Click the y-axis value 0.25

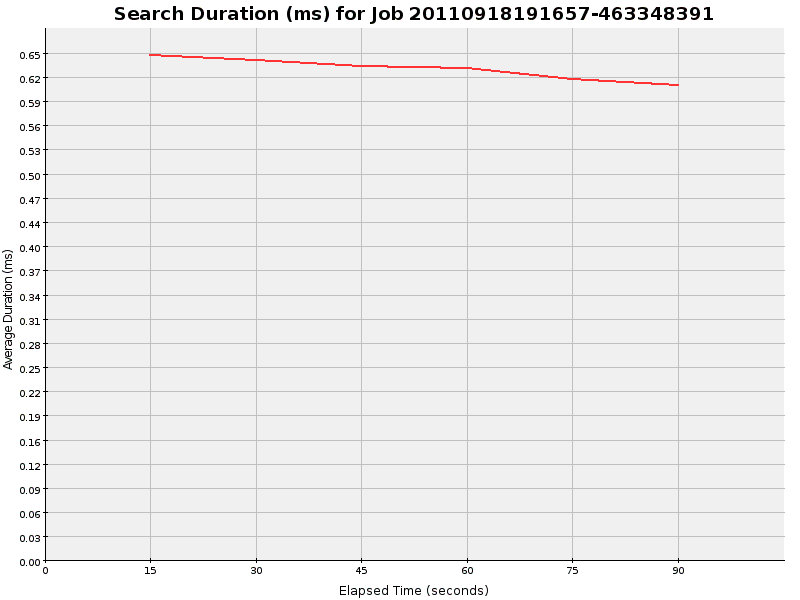click(x=30, y=369)
